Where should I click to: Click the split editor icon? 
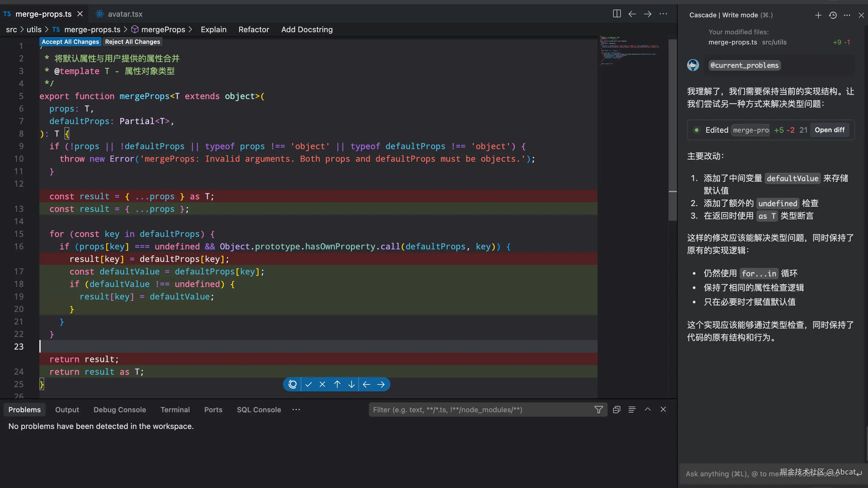(x=617, y=14)
